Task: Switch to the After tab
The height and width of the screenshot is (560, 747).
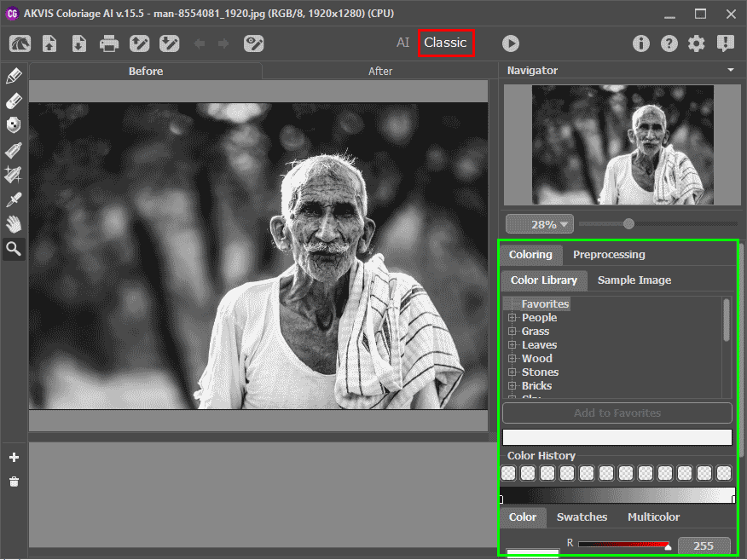Action: 380,72
